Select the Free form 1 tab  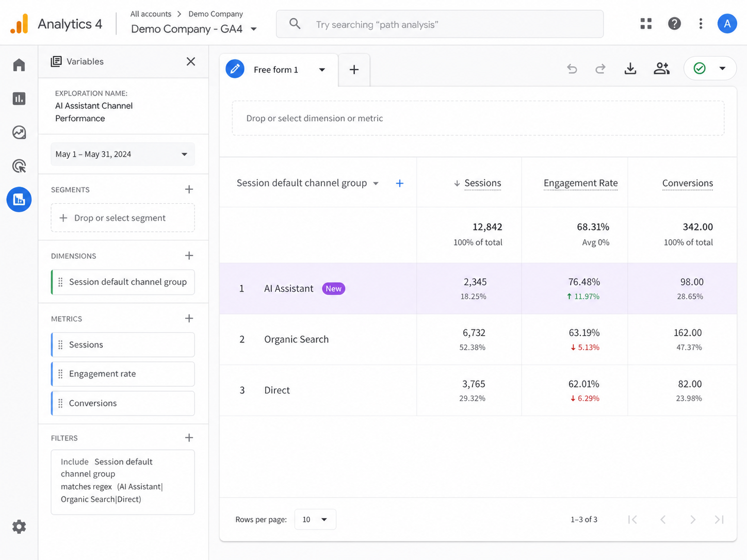276,70
